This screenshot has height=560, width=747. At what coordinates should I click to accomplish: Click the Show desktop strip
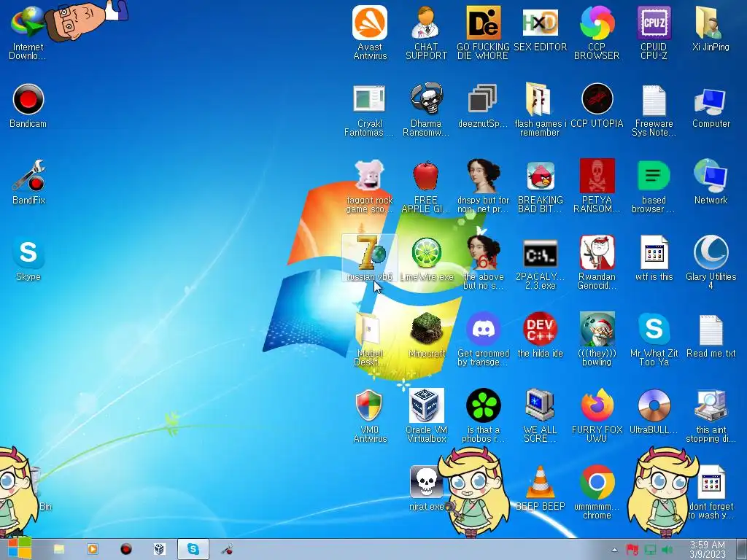[x=741, y=550]
